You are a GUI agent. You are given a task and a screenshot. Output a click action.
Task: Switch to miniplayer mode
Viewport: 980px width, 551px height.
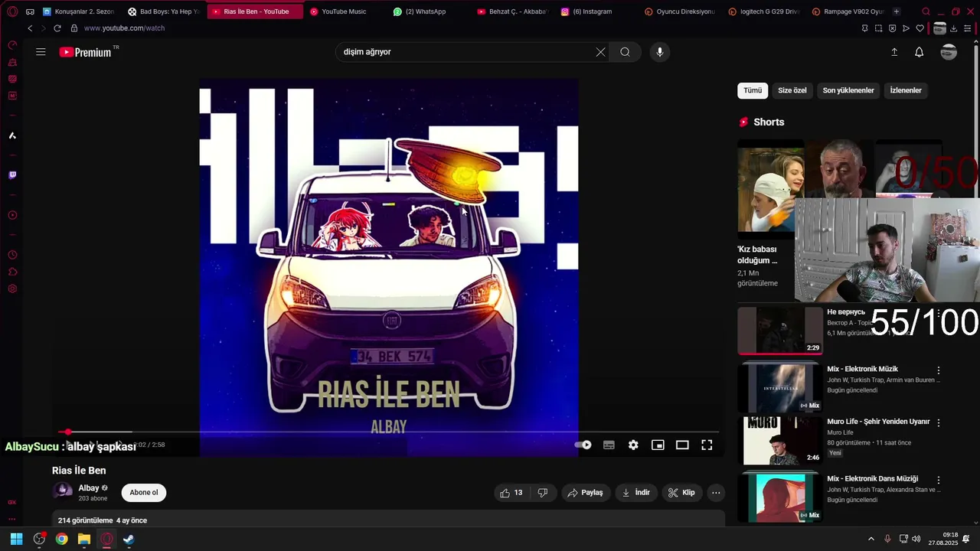point(658,445)
